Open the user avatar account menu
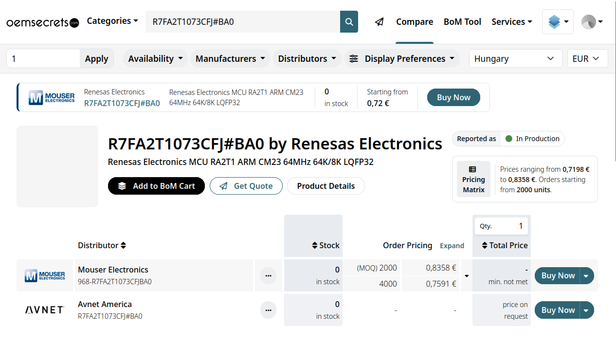 592,22
